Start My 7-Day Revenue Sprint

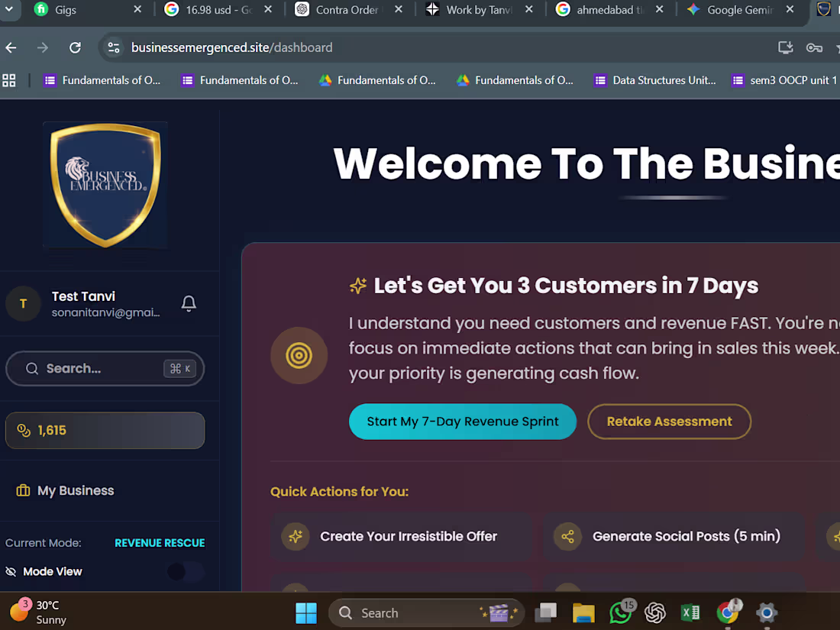point(462,422)
